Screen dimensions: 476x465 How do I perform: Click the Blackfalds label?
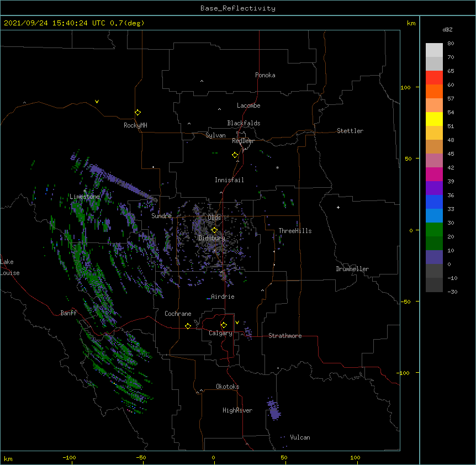[244, 123]
